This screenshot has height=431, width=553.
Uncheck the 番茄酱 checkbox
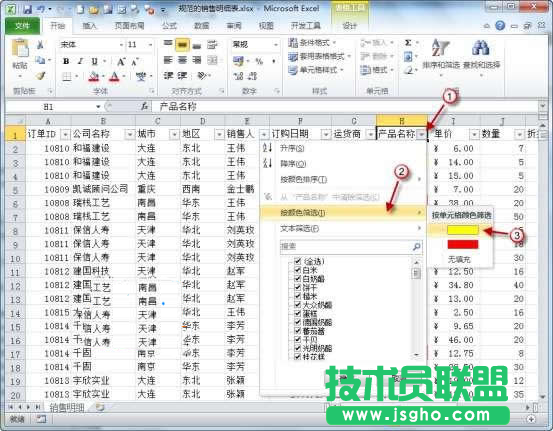[x=297, y=331]
